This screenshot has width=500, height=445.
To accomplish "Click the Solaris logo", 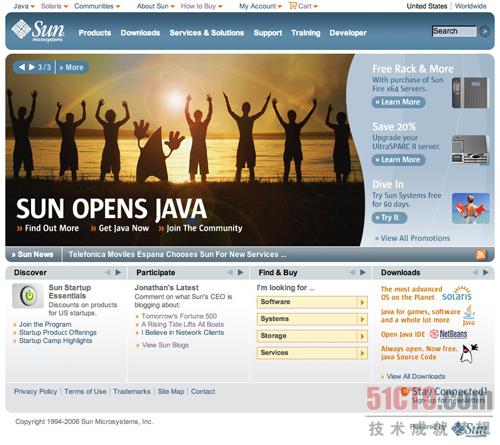I will click(x=457, y=293).
